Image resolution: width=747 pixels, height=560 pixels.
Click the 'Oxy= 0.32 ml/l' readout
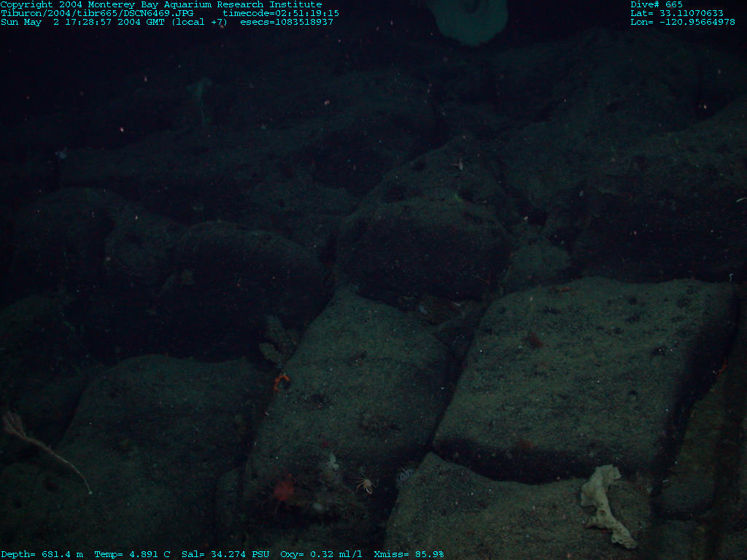click(321, 554)
